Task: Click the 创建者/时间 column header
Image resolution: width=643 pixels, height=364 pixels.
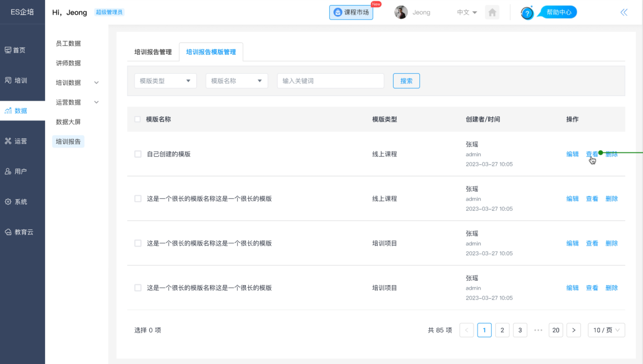Action: pos(483,119)
